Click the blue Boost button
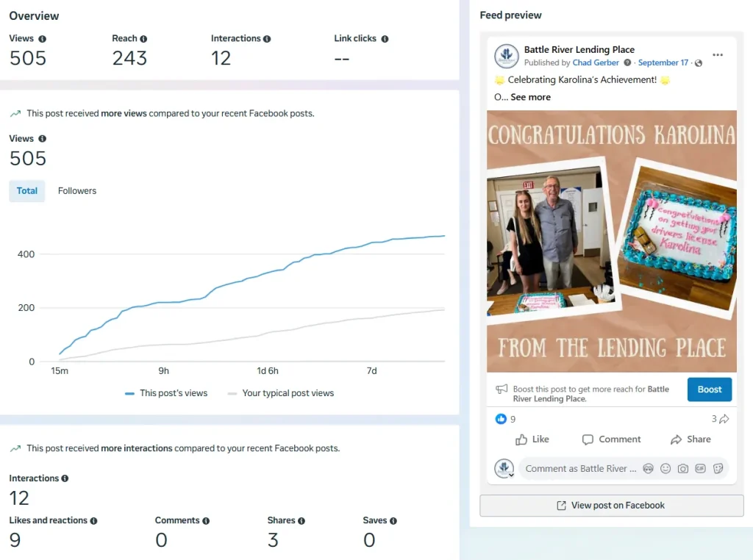 (709, 390)
